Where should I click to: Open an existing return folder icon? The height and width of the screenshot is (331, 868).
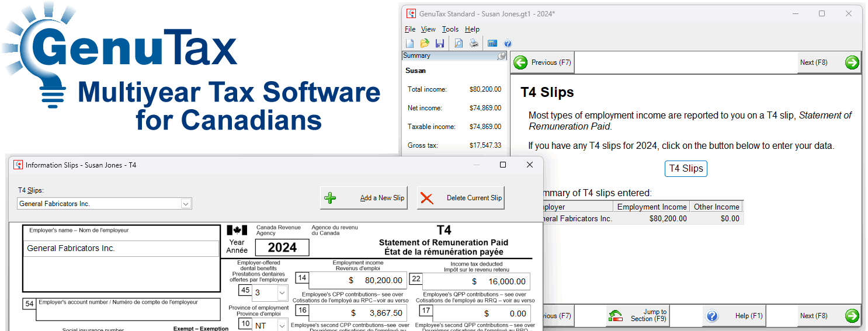tap(425, 43)
